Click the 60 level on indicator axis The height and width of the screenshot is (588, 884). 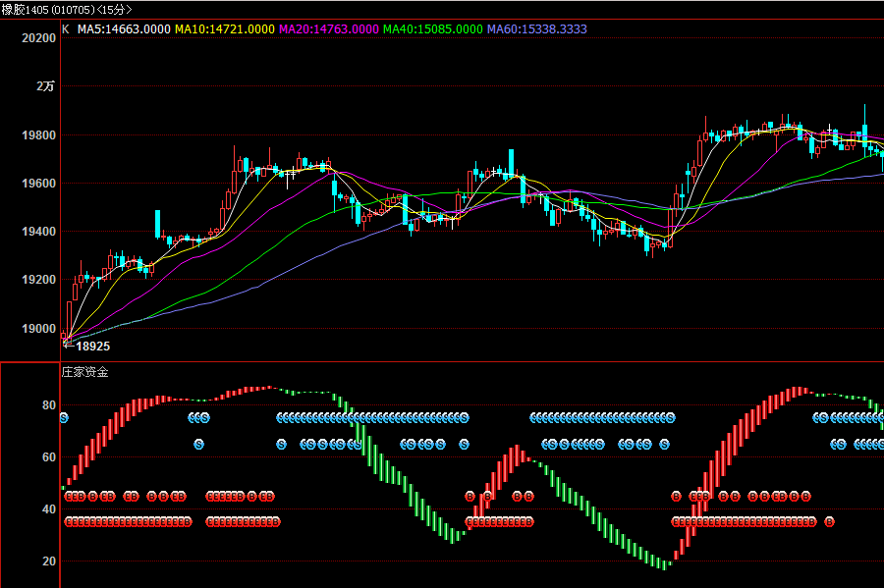point(49,457)
